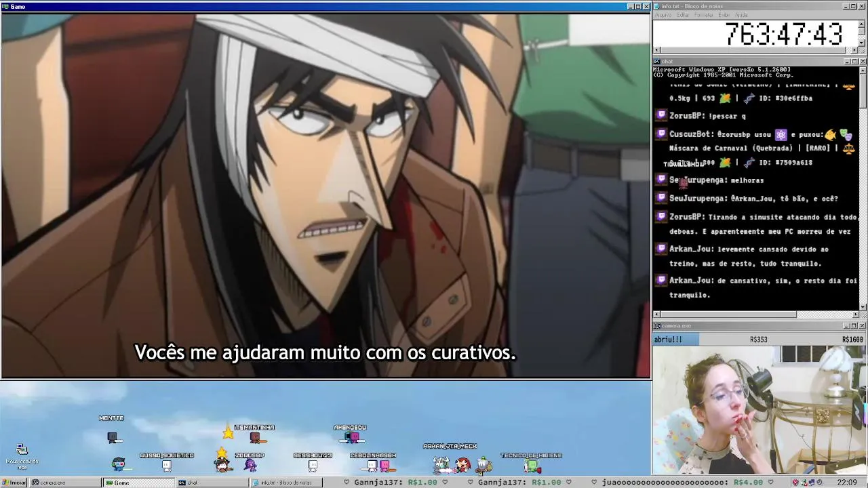Screen dimensions: 868x488
Task: Click the camera.exe window title icon
Action: pos(657,326)
